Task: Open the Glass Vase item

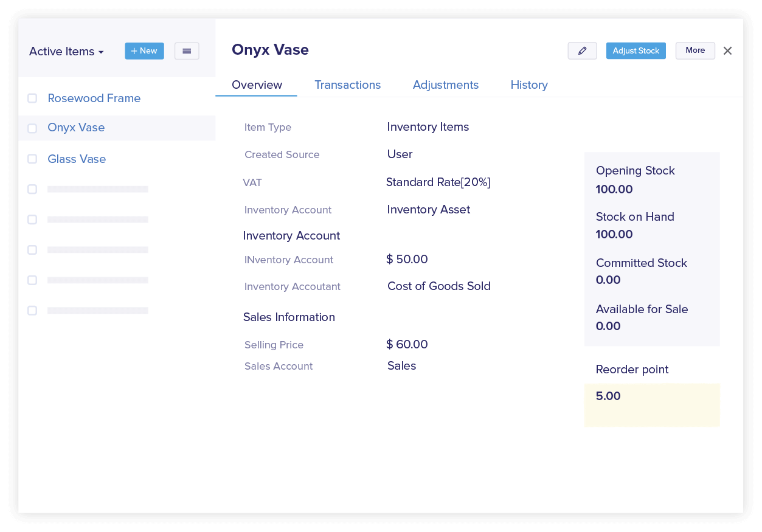Action: coord(77,159)
